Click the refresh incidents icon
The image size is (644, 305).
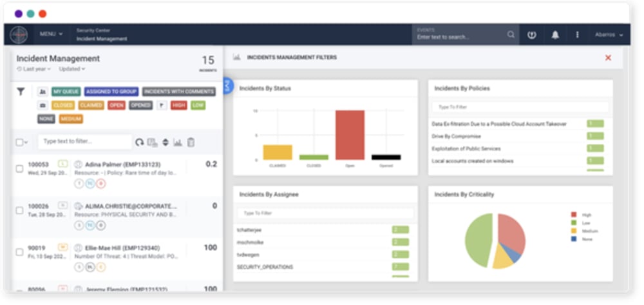coord(139,143)
